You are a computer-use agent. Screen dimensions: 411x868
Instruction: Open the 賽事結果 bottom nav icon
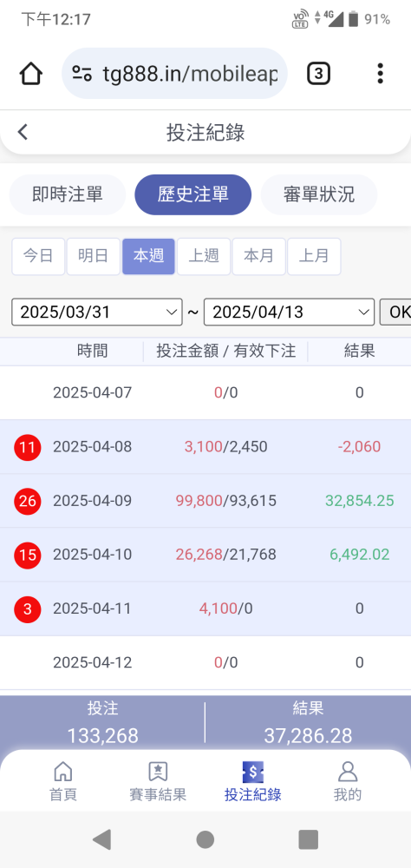click(158, 771)
